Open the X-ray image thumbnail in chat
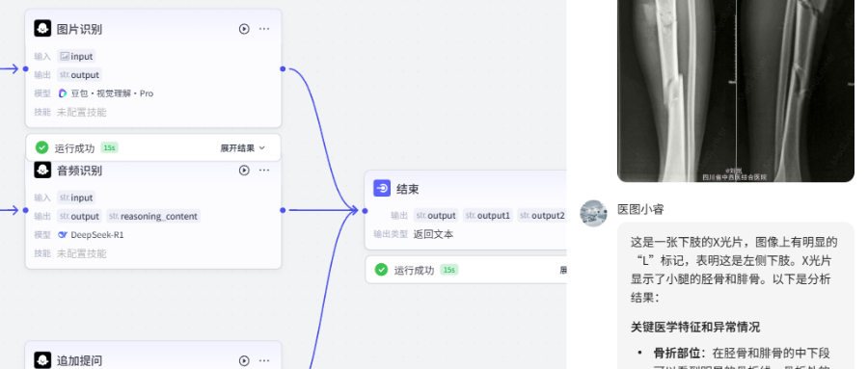 (736, 91)
